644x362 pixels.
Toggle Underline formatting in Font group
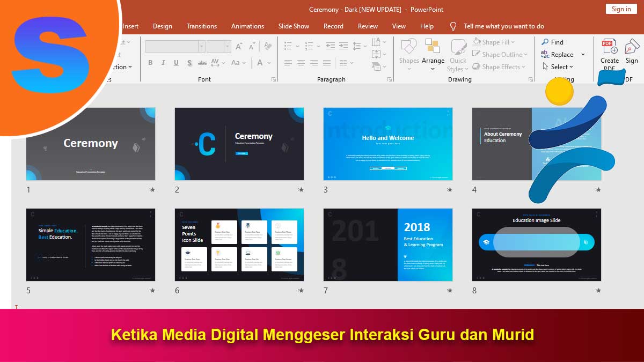click(x=176, y=63)
